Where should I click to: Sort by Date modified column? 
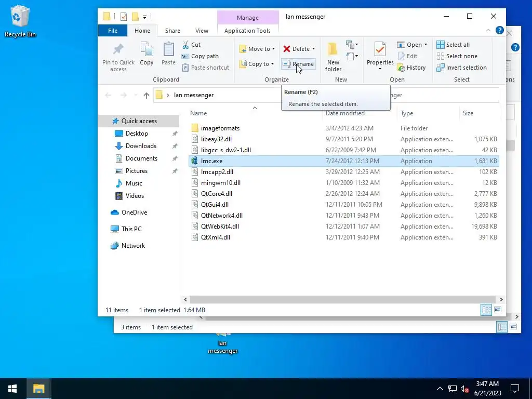pyautogui.click(x=345, y=113)
